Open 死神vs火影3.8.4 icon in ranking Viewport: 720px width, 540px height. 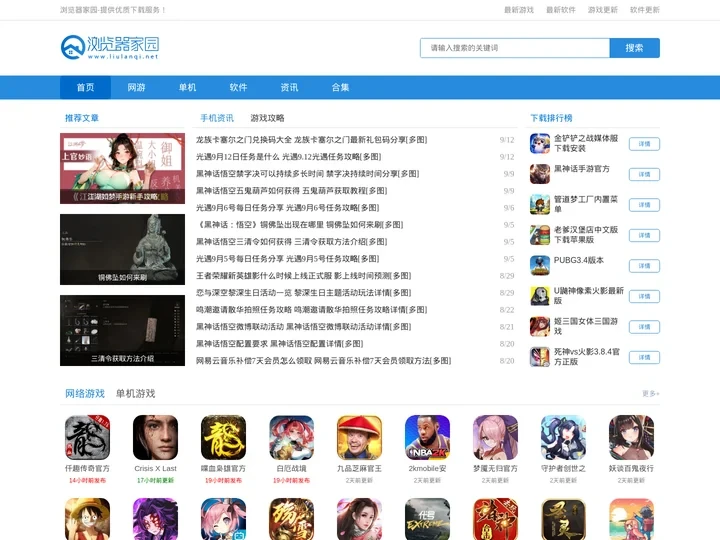coord(540,357)
